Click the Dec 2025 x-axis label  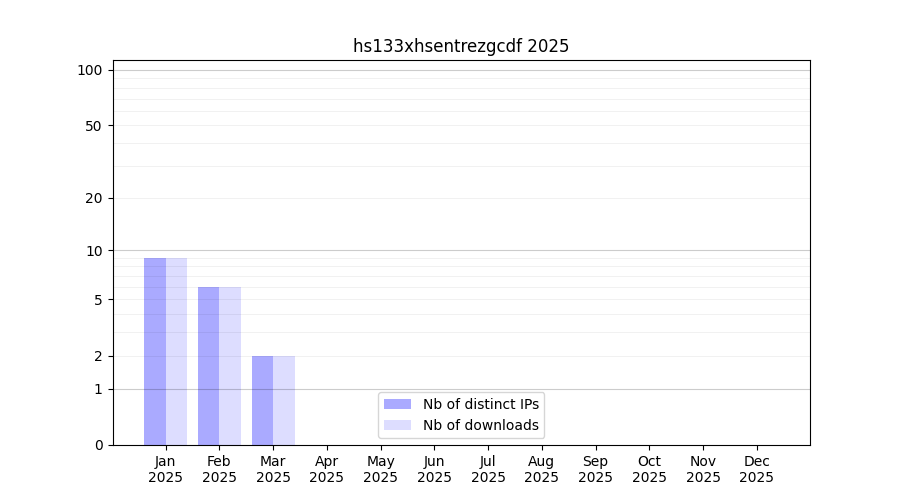coord(757,469)
